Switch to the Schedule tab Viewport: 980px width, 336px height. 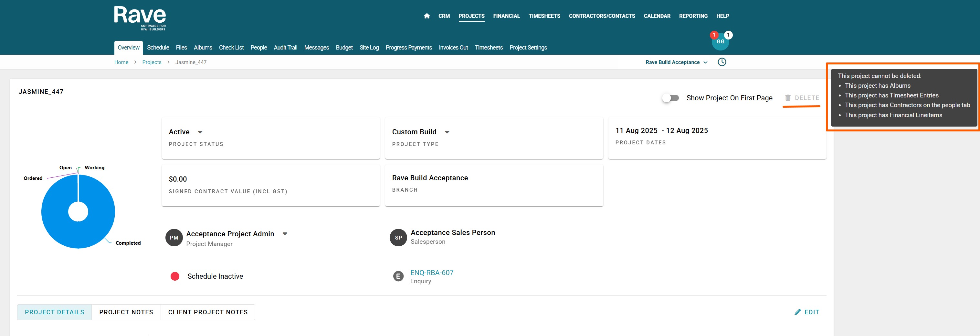tap(158, 48)
